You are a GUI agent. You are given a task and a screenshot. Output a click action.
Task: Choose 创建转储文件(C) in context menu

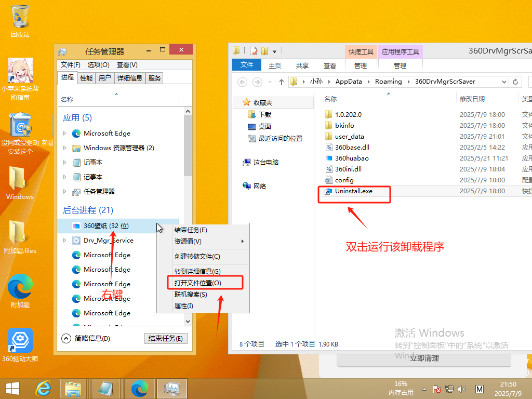pyautogui.click(x=203, y=257)
